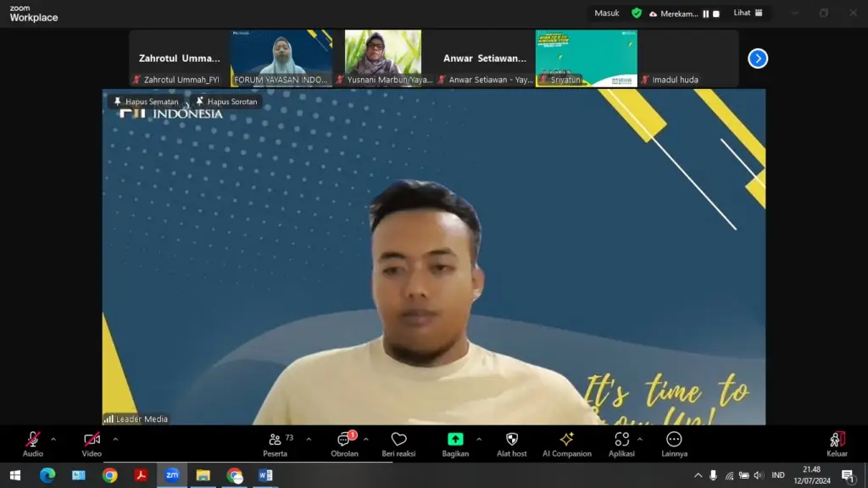The width and height of the screenshot is (868, 488).
Task: Open the taskbar app left of Chrome
Action: pos(79,475)
